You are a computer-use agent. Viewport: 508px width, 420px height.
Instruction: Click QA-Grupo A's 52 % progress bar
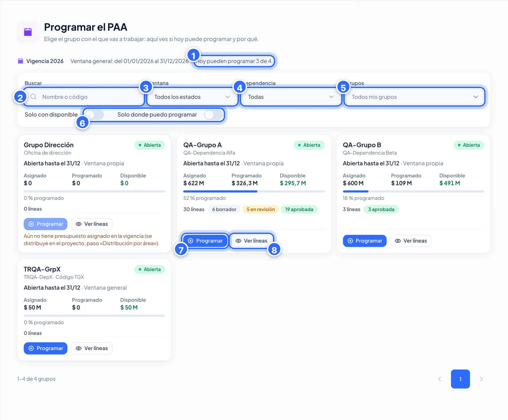click(254, 191)
